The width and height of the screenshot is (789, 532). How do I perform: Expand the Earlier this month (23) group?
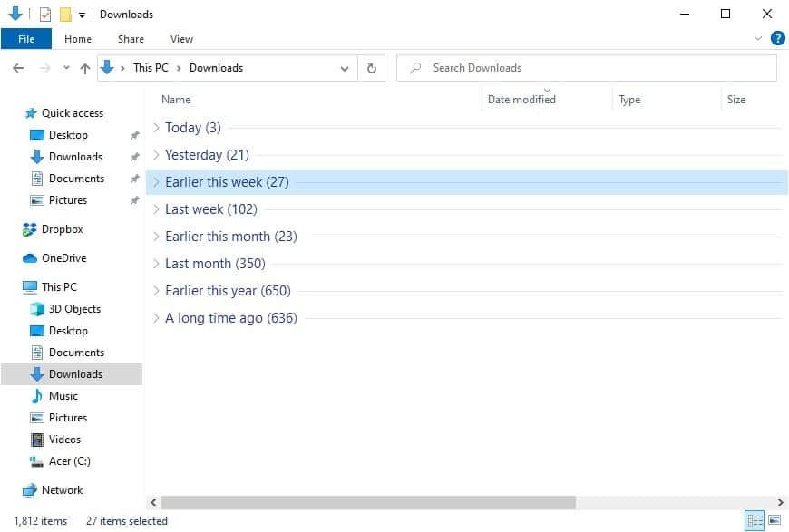[156, 237]
